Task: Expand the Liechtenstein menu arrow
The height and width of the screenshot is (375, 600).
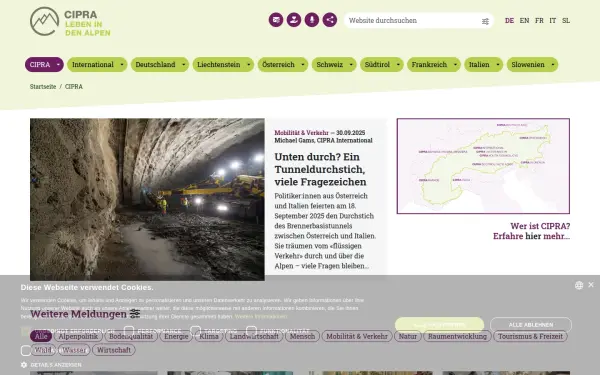Action: pos(249,65)
